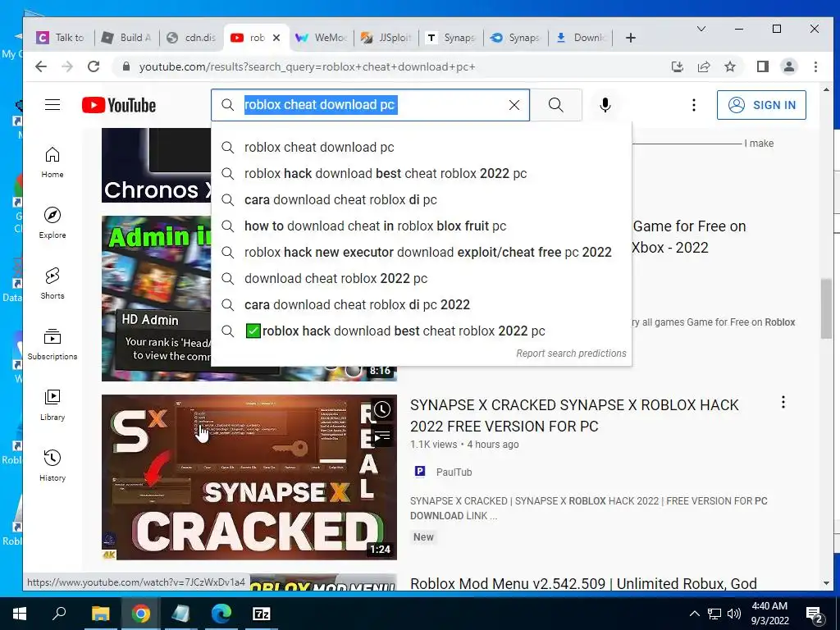Choose 'how to download cheat in roblox blox fruit pc'
840x630 pixels.
421,226
